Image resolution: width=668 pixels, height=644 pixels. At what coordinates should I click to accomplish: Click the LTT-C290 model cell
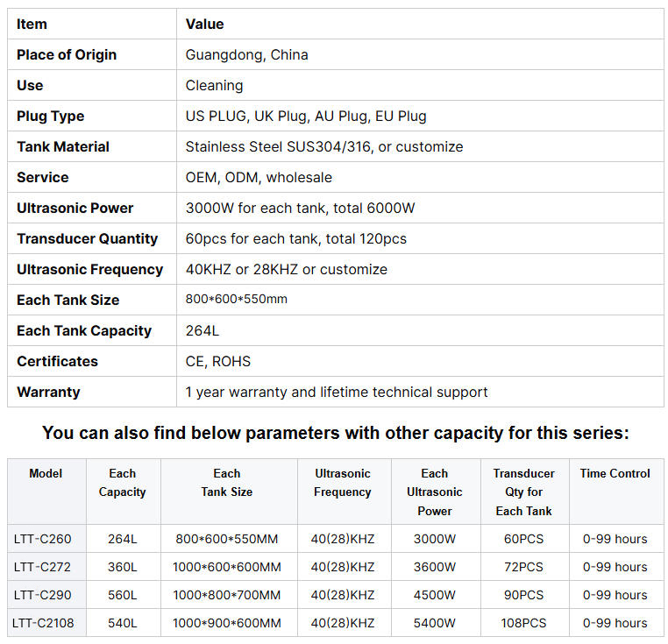(42, 595)
